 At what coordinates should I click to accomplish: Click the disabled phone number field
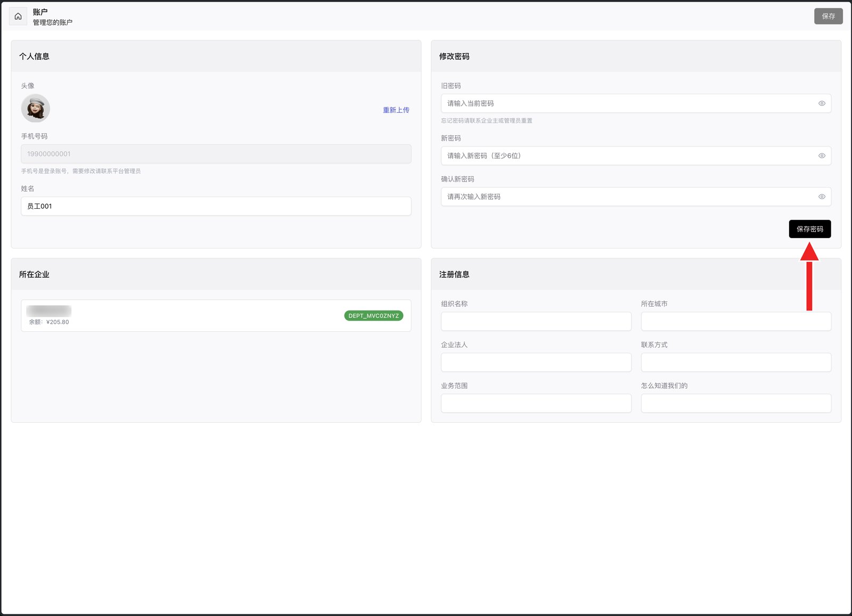216,154
